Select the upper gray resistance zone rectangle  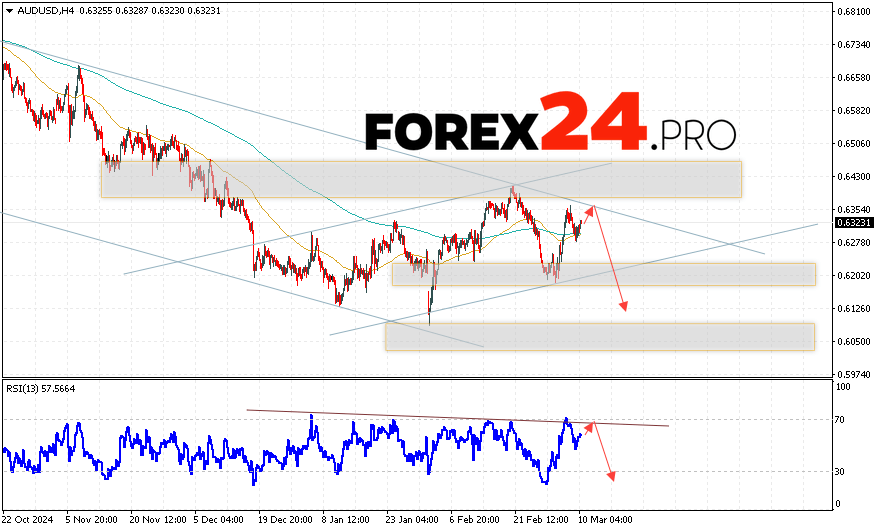click(420, 179)
